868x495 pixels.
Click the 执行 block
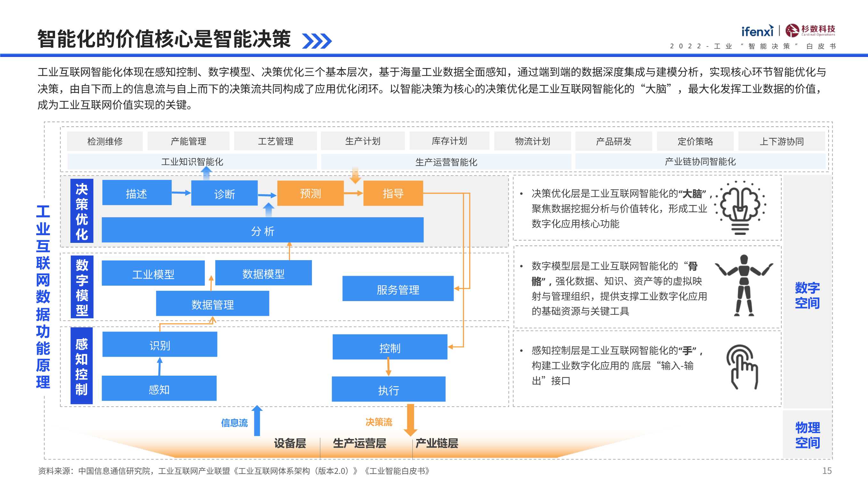[x=388, y=389]
